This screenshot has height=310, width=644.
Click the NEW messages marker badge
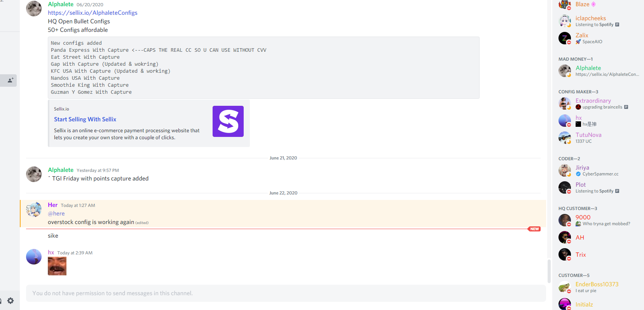(x=534, y=229)
